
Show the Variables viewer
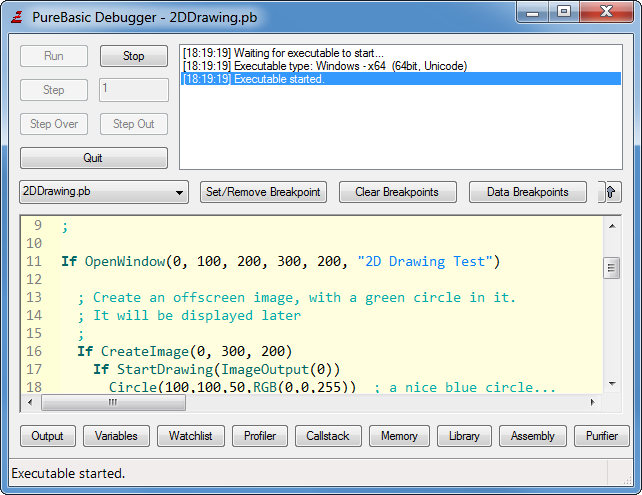click(x=117, y=436)
